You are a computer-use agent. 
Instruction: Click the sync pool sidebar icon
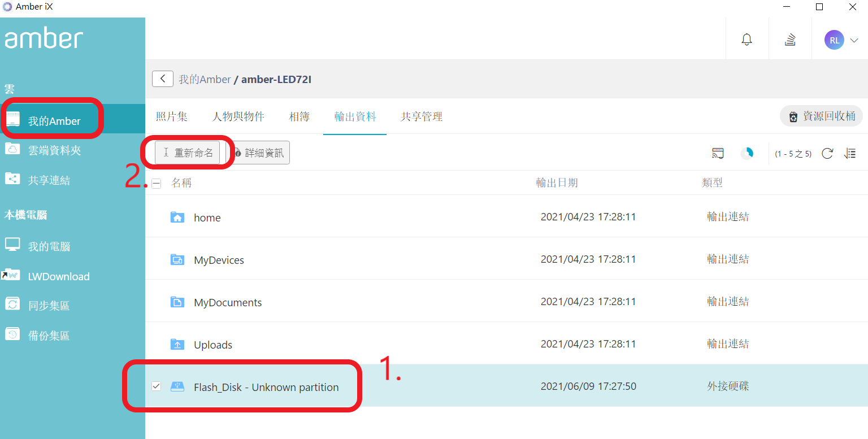12,305
